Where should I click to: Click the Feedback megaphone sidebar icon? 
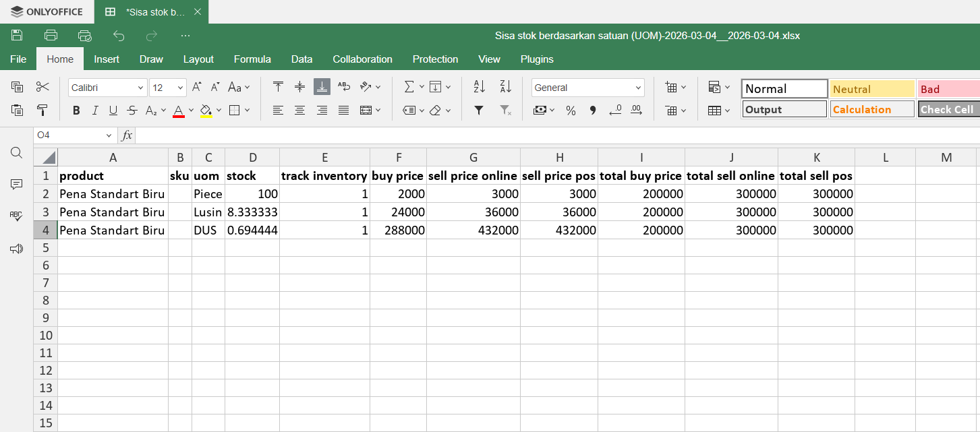click(17, 249)
